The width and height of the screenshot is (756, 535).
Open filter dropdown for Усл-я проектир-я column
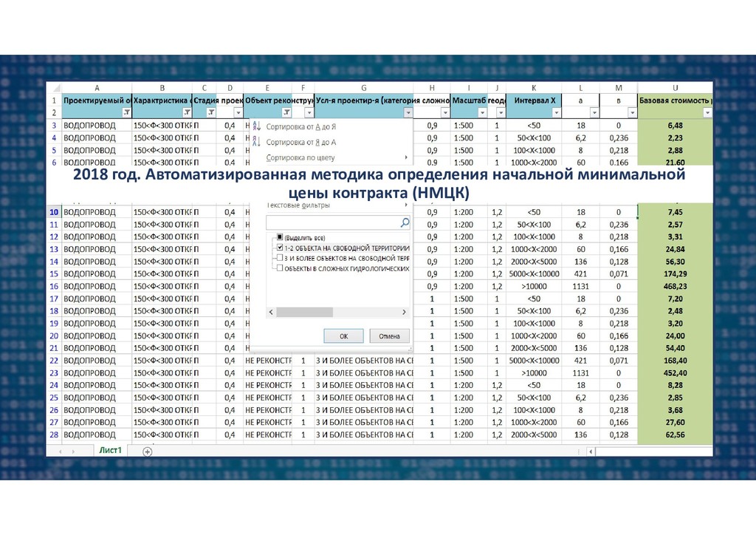408,112
